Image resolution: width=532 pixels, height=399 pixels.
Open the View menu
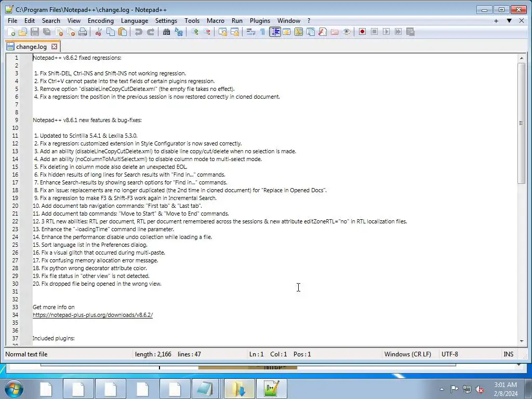tap(74, 21)
